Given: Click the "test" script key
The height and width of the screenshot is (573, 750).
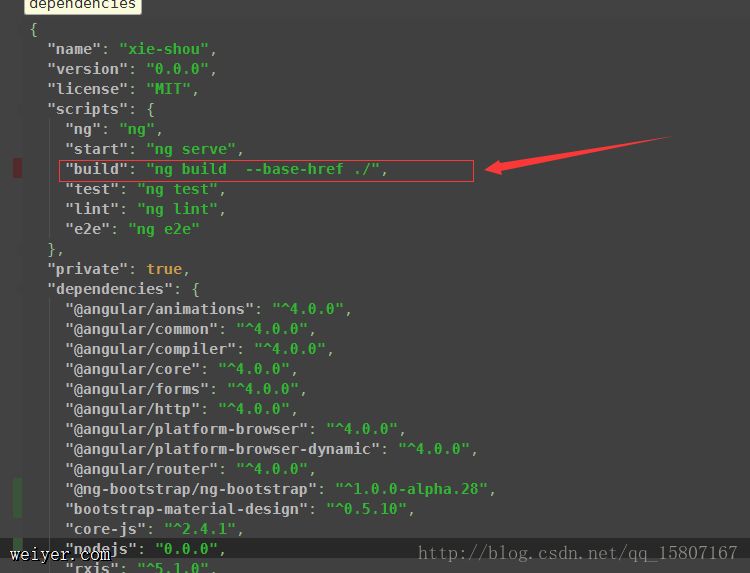Looking at the screenshot, I should 92,189.
